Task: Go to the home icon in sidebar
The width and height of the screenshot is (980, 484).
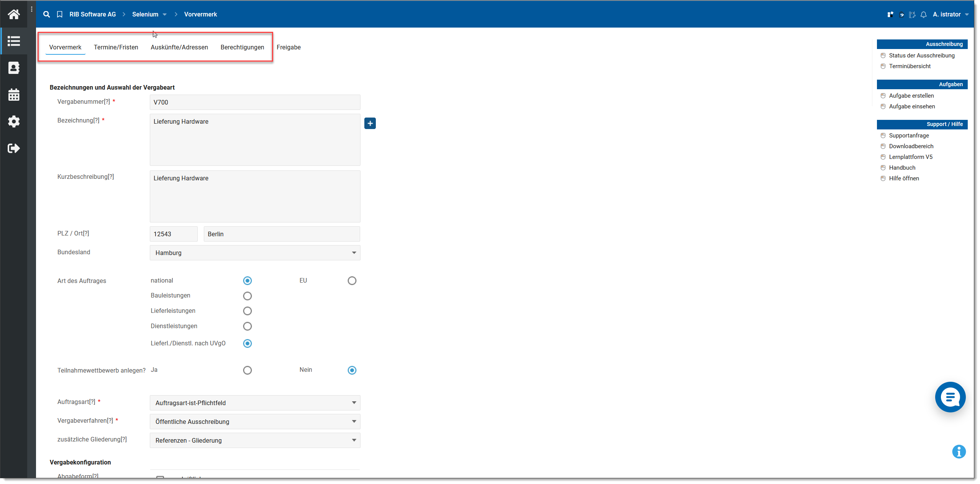Action: point(14,14)
